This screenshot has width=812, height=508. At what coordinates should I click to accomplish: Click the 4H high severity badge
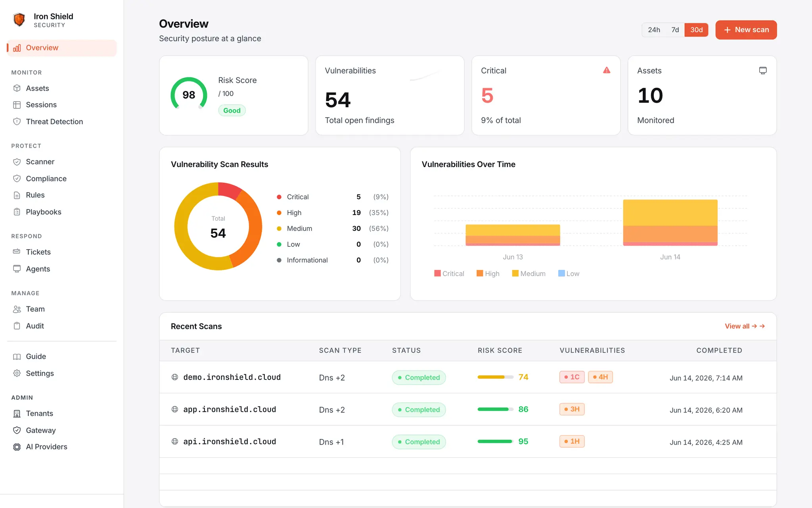[x=600, y=377]
